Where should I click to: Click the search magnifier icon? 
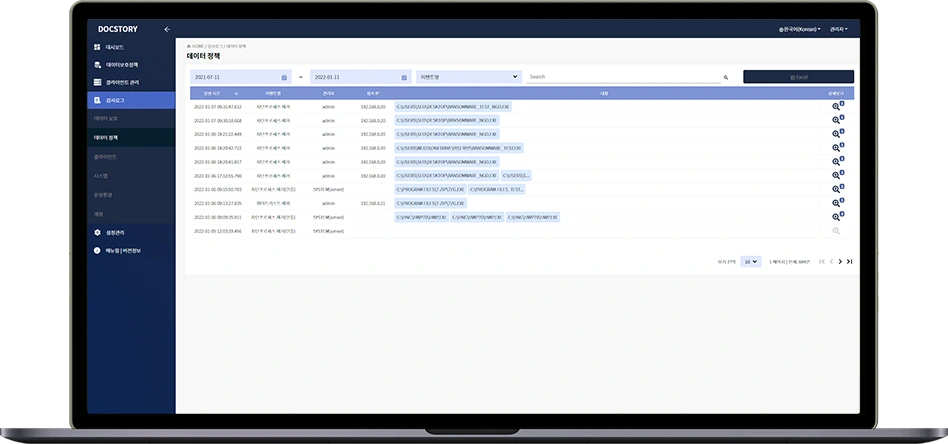pyautogui.click(x=726, y=77)
